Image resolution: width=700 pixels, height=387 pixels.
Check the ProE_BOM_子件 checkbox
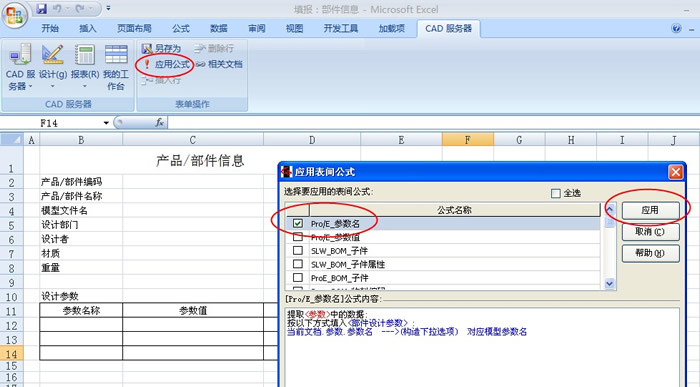click(x=298, y=278)
